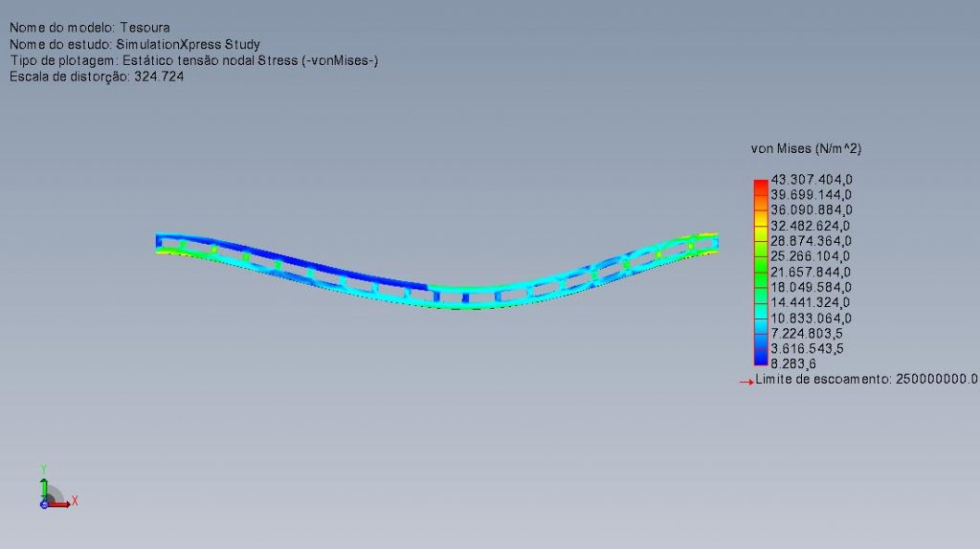The width and height of the screenshot is (980, 549).
Task: Select the deformed Tesoura truss model
Action: pyautogui.click(x=436, y=271)
